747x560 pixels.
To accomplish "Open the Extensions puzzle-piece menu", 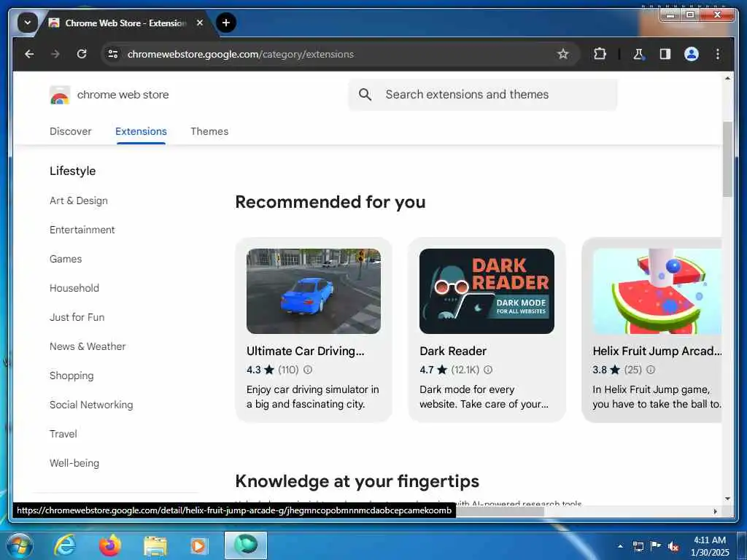I will (x=600, y=54).
